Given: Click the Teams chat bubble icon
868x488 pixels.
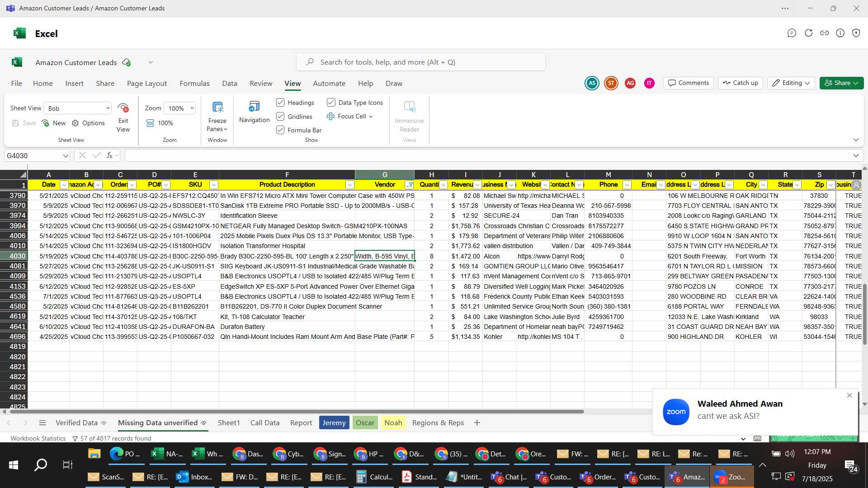Looking at the screenshot, I should [x=792, y=33].
